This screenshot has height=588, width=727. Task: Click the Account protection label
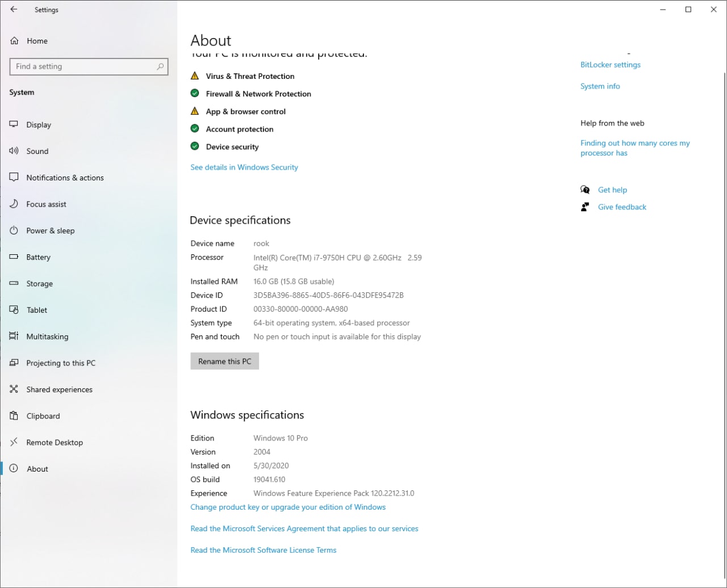(240, 129)
